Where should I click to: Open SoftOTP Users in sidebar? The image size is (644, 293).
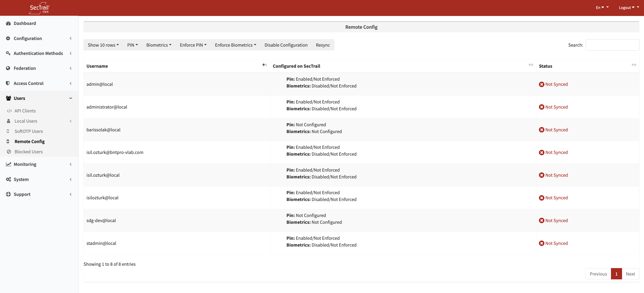pos(29,131)
